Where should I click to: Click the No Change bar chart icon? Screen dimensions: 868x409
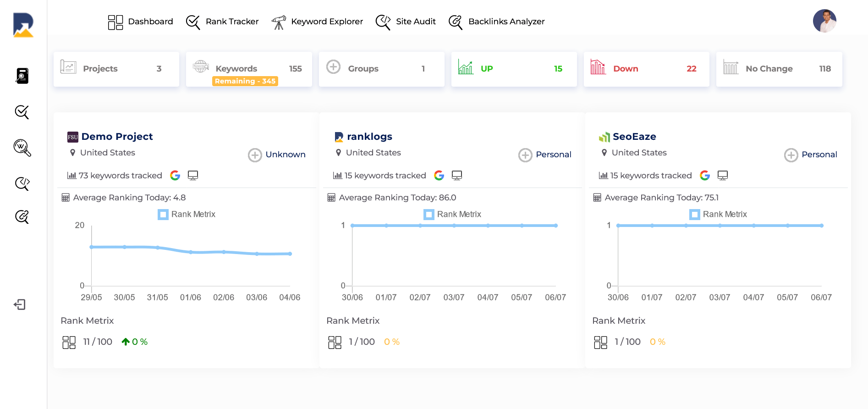click(731, 67)
